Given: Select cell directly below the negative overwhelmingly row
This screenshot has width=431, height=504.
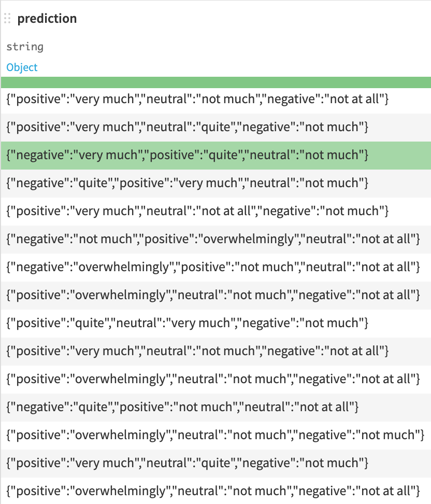Looking at the screenshot, I should (x=212, y=295).
